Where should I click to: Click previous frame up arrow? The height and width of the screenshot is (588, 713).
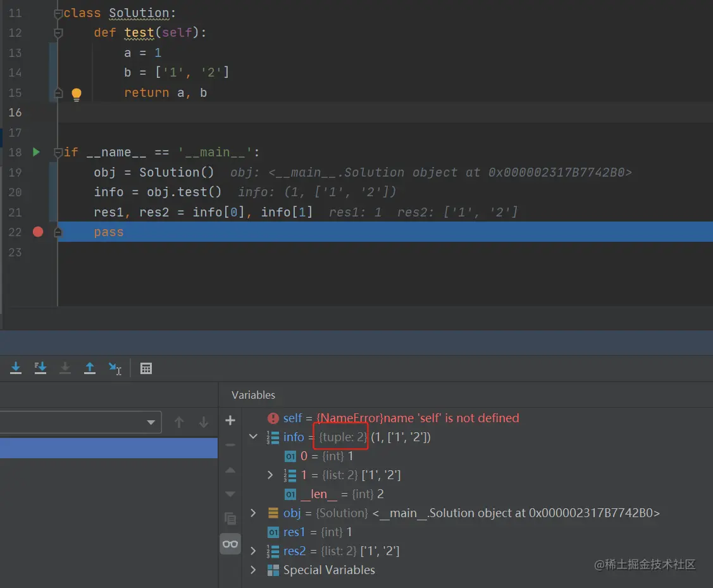click(x=179, y=422)
